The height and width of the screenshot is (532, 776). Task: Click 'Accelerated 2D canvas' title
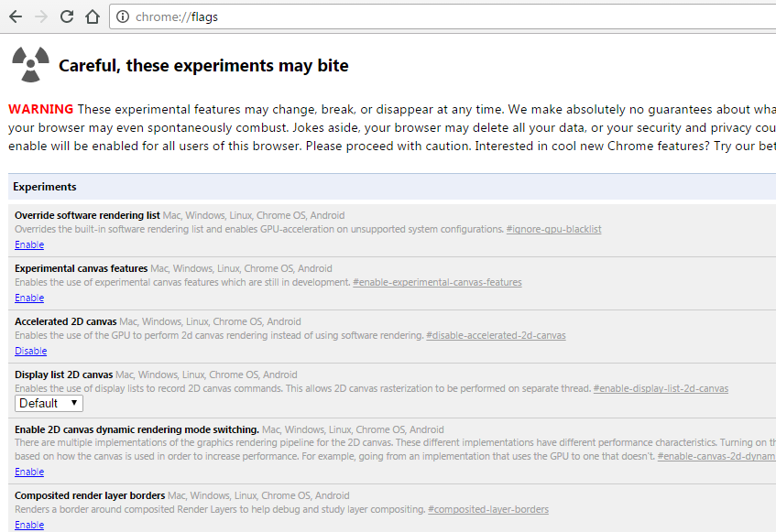pos(66,321)
